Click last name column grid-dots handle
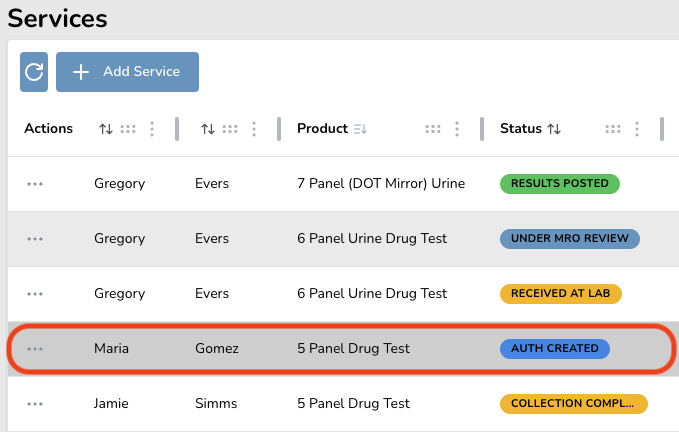The width and height of the screenshot is (679, 432). click(230, 129)
